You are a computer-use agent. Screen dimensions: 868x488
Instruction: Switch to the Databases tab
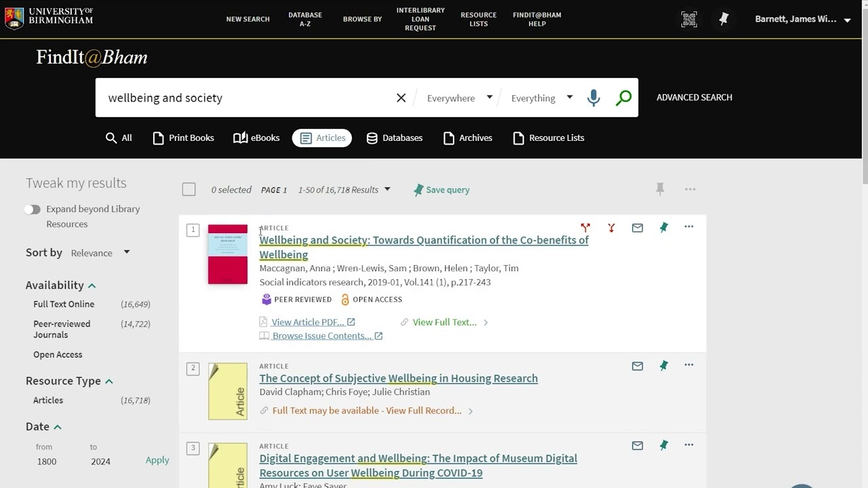coord(394,138)
